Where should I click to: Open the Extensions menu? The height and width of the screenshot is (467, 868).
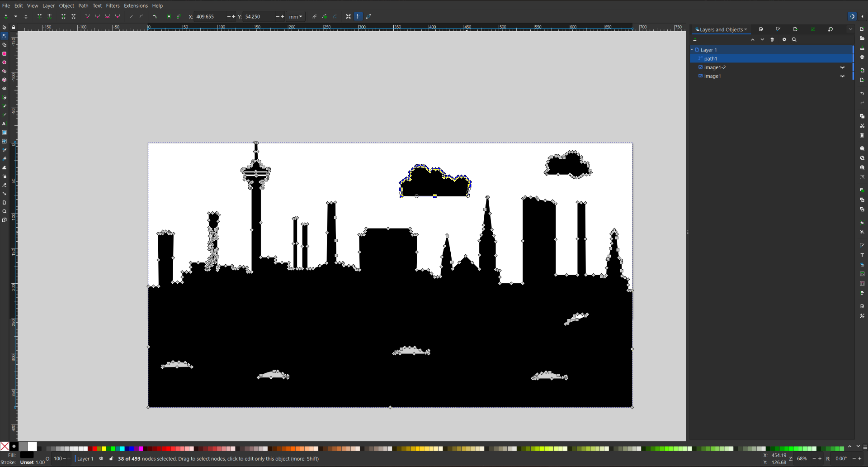coord(136,6)
